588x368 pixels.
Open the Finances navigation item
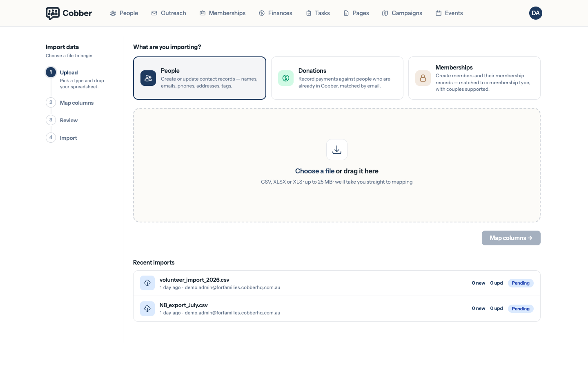click(x=276, y=13)
